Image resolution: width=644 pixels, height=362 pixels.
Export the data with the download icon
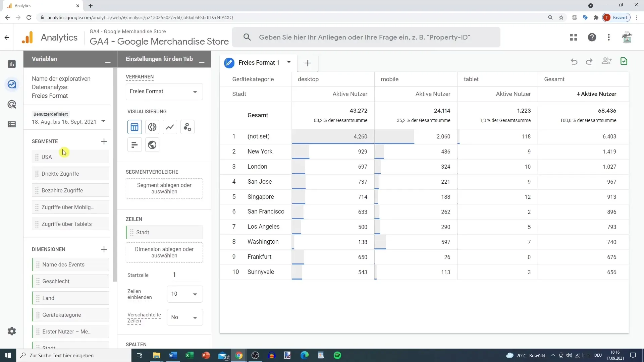click(624, 61)
